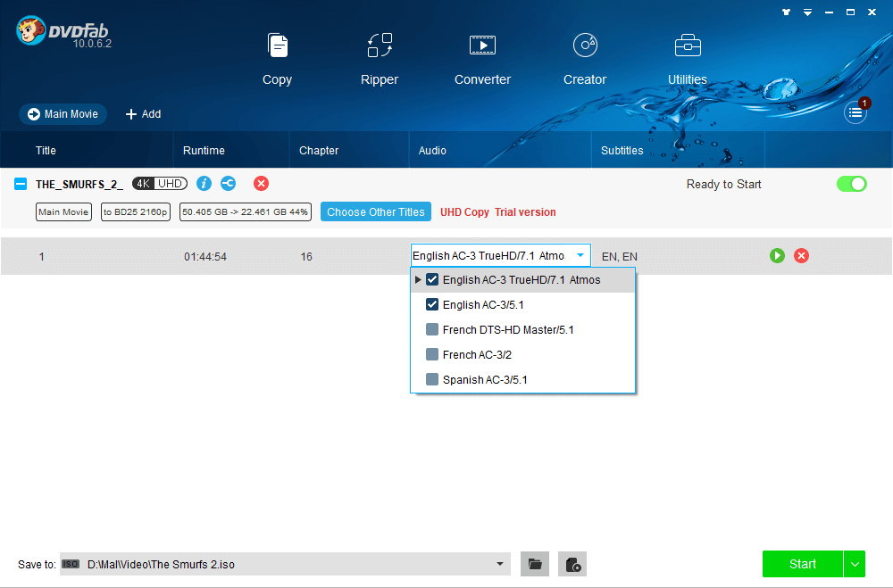Viewport: 893px width, 588px height.
Task: Click the Chapter column header
Action: (x=319, y=150)
